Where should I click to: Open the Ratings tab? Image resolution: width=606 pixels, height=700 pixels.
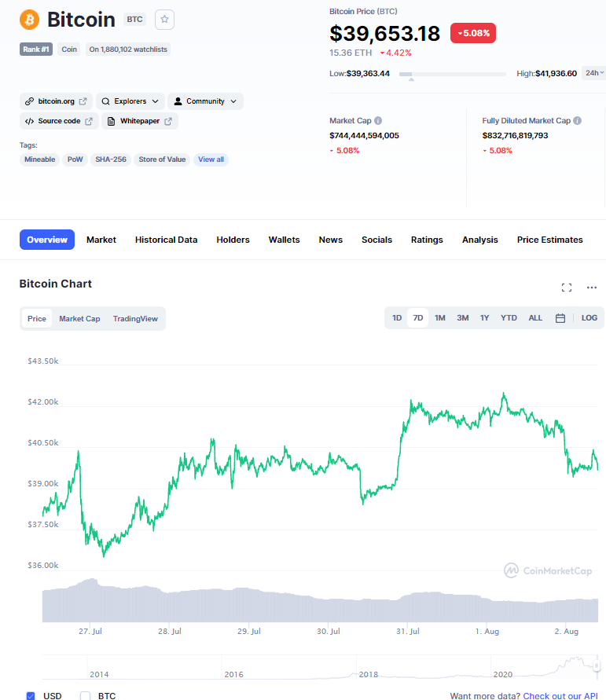pyautogui.click(x=427, y=240)
